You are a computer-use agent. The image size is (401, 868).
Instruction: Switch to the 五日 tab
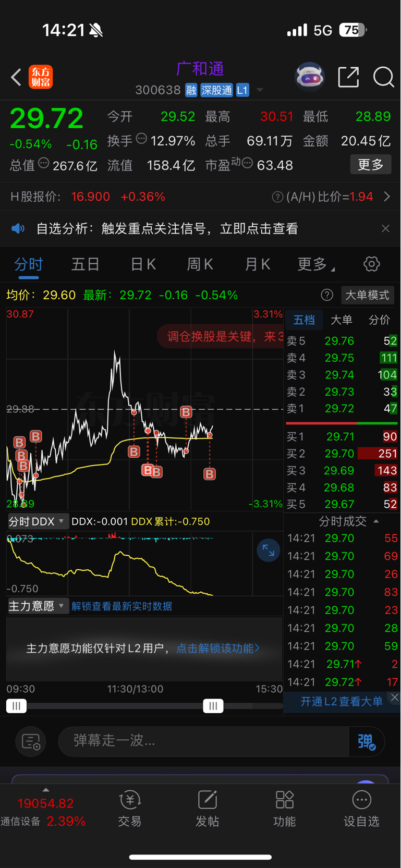pyautogui.click(x=86, y=264)
